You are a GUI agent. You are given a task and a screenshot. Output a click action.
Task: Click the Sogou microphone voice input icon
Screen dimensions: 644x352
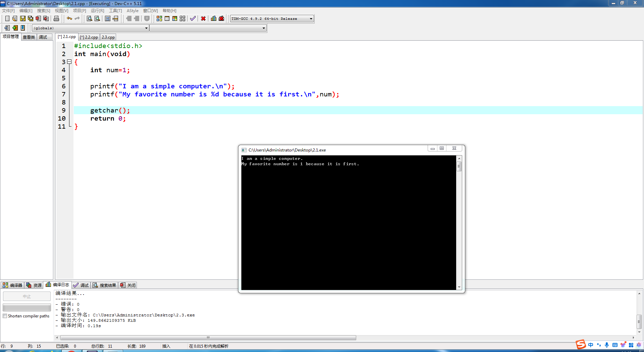pyautogui.click(x=607, y=345)
